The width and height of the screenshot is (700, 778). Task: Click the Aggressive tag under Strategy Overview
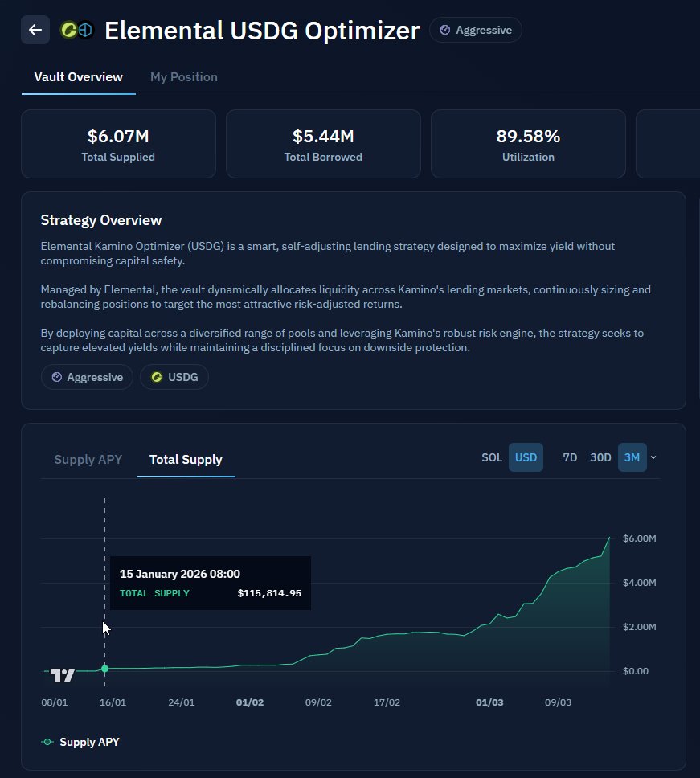click(88, 377)
